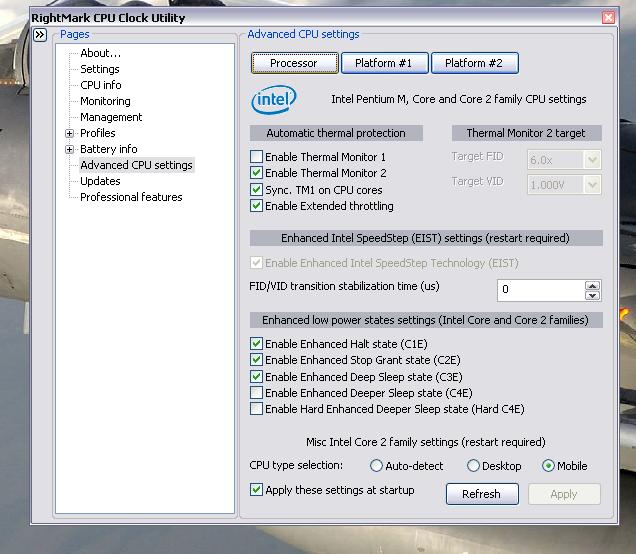Open the Target FID dropdown
This screenshot has width=636, height=554.
coord(592,160)
